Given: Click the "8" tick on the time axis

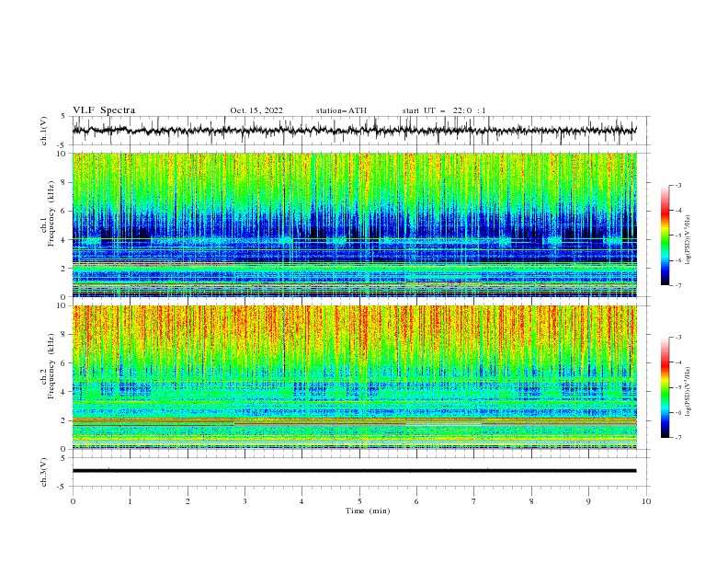Looking at the screenshot, I should tap(531, 501).
